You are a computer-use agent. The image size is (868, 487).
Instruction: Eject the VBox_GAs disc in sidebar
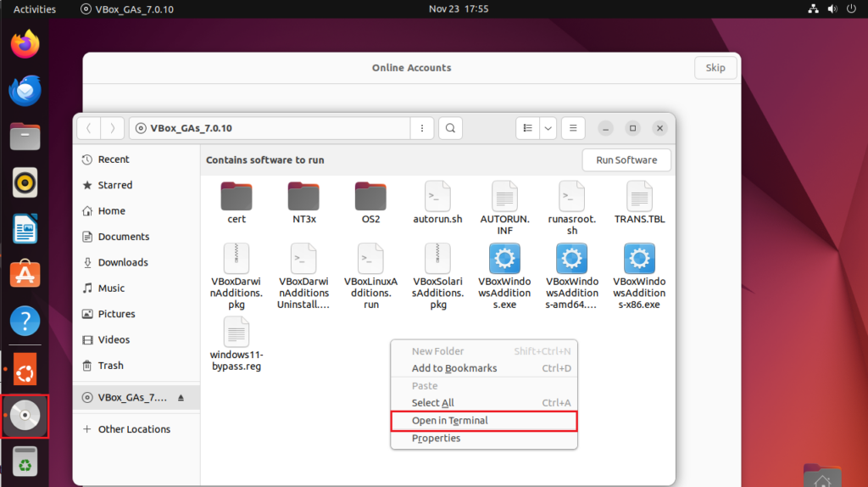tap(181, 397)
